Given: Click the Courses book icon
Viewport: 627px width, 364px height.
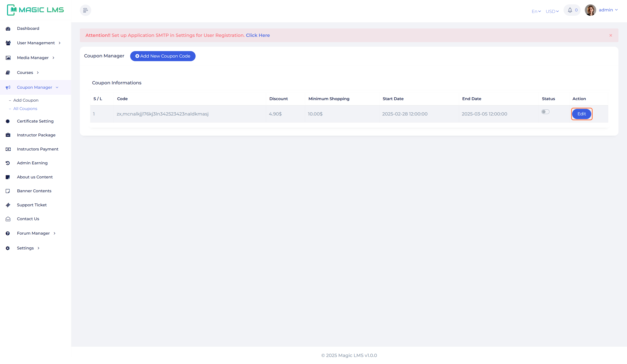Looking at the screenshot, I should (x=8, y=73).
